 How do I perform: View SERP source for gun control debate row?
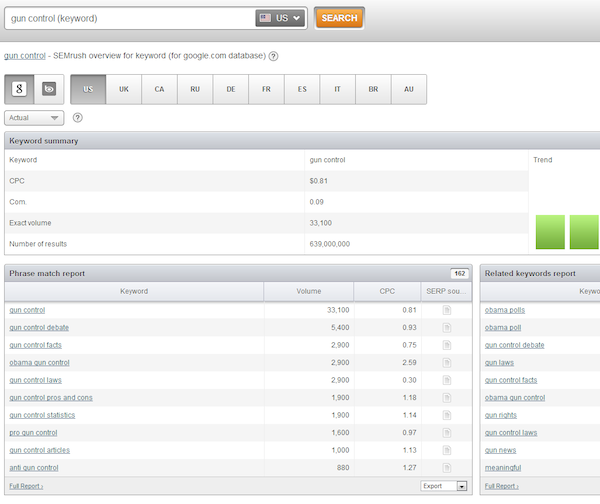pyautogui.click(x=447, y=327)
